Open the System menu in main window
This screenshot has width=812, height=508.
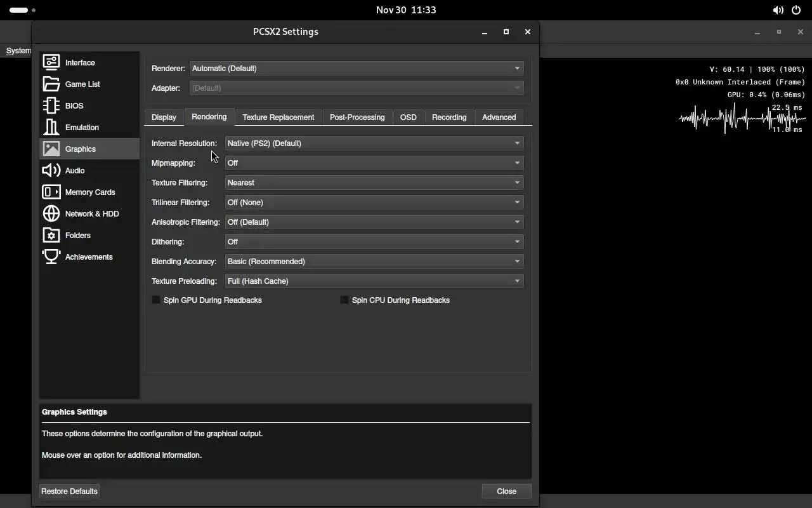(18, 51)
